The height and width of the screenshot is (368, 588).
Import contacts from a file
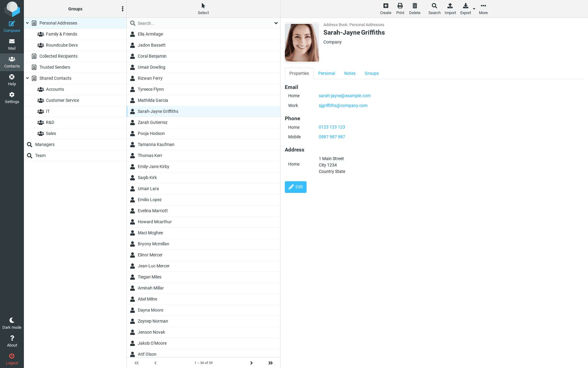click(x=450, y=8)
